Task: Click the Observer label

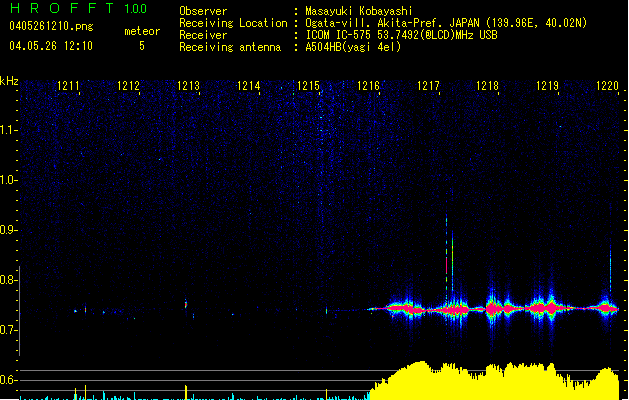Action: tap(203, 11)
